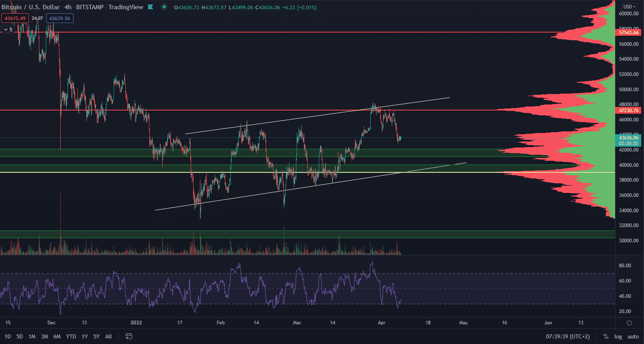Click the blue buy price 43639.56 button

[59, 18]
